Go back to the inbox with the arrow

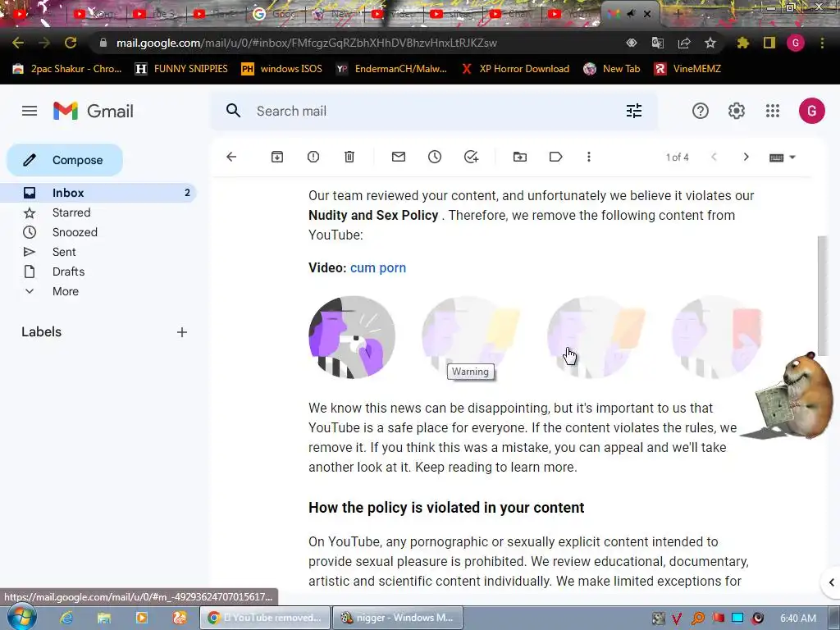231,157
